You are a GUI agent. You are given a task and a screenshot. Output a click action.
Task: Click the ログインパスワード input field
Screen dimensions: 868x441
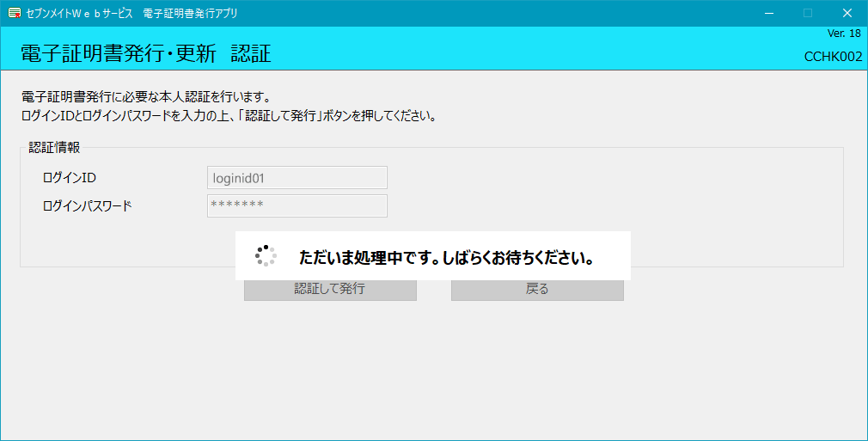[297, 206]
